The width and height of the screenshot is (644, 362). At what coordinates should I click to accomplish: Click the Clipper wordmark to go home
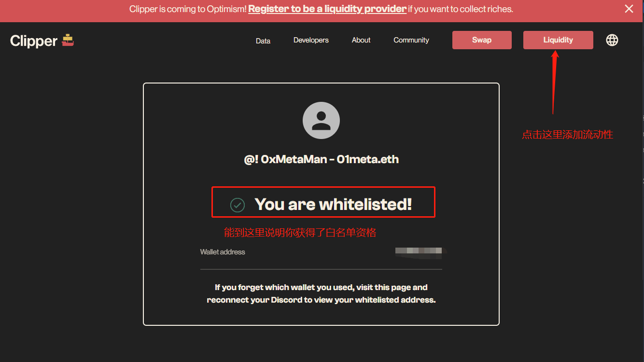(x=34, y=41)
